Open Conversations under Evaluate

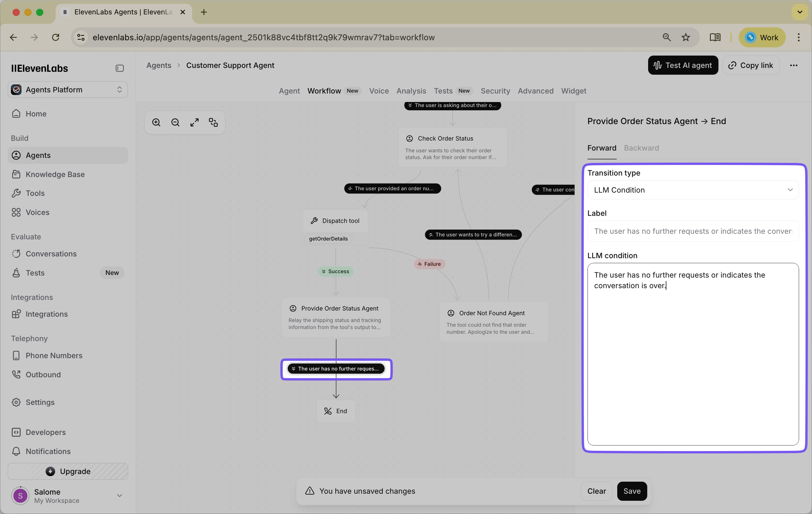51,253
